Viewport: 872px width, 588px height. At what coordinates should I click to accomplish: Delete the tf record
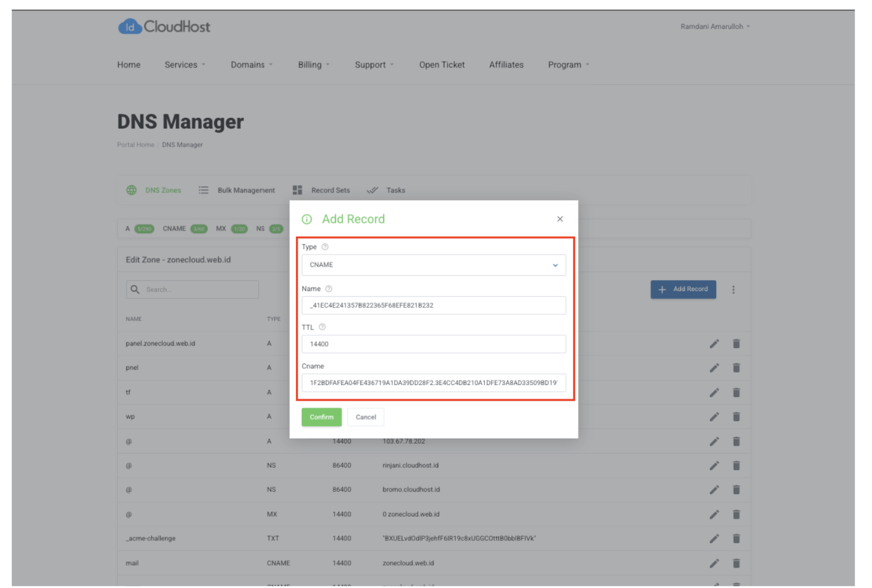click(736, 393)
